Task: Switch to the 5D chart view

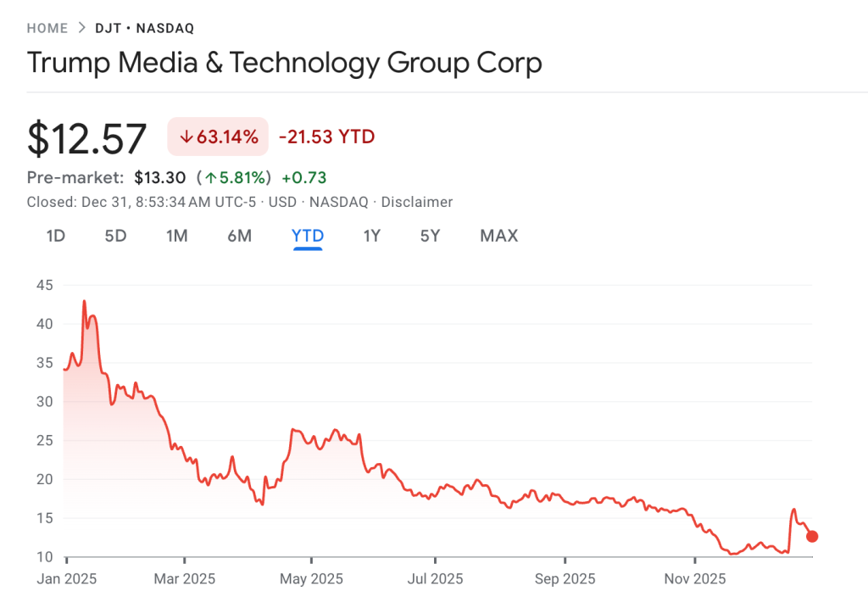Action: (116, 236)
